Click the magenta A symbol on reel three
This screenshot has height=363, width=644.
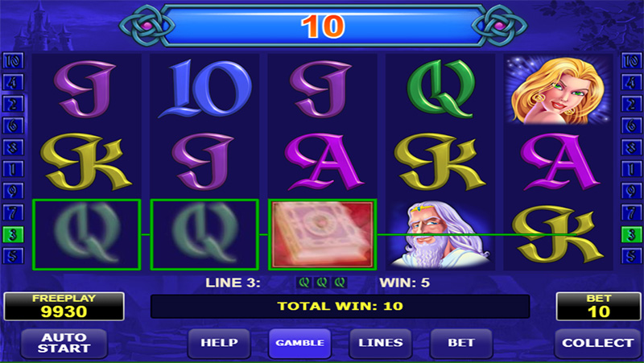(x=324, y=163)
